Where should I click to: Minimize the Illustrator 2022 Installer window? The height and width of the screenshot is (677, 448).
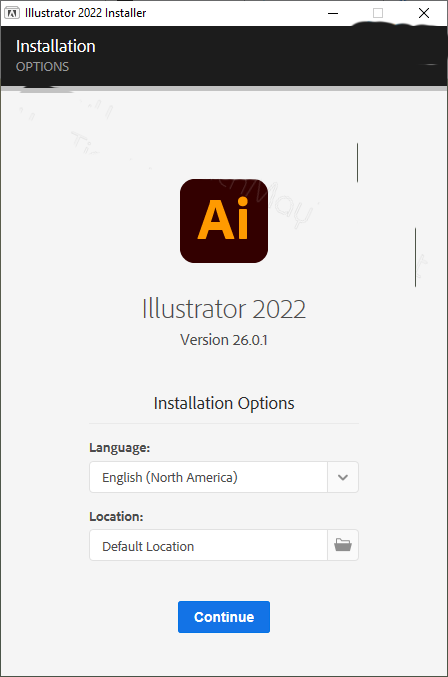click(333, 13)
